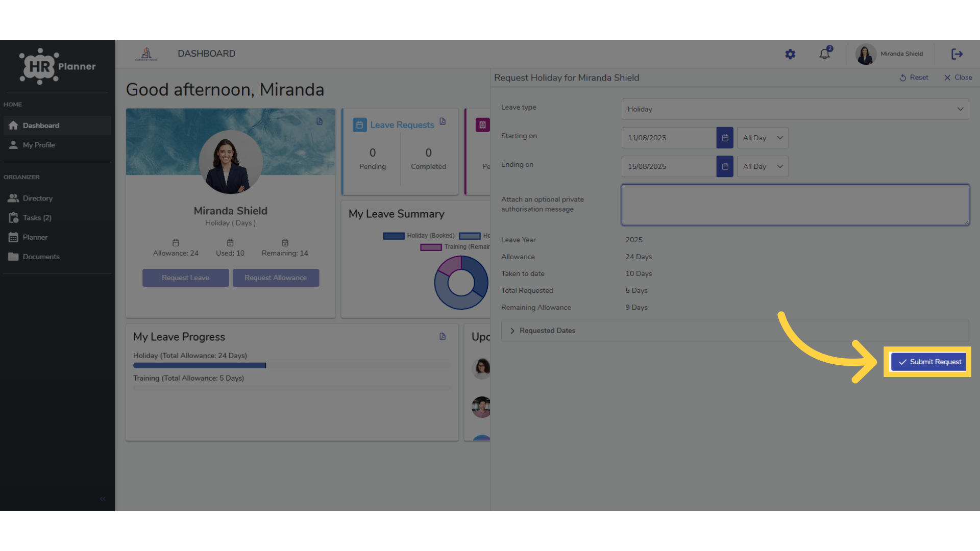Click the company logo beside DASHBOARD
Viewport: 980px width, 551px height.
(x=146, y=54)
